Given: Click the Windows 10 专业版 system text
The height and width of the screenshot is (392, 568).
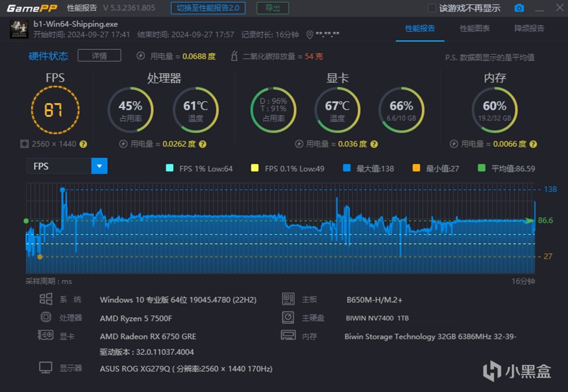Looking at the screenshot, I should point(178,300).
